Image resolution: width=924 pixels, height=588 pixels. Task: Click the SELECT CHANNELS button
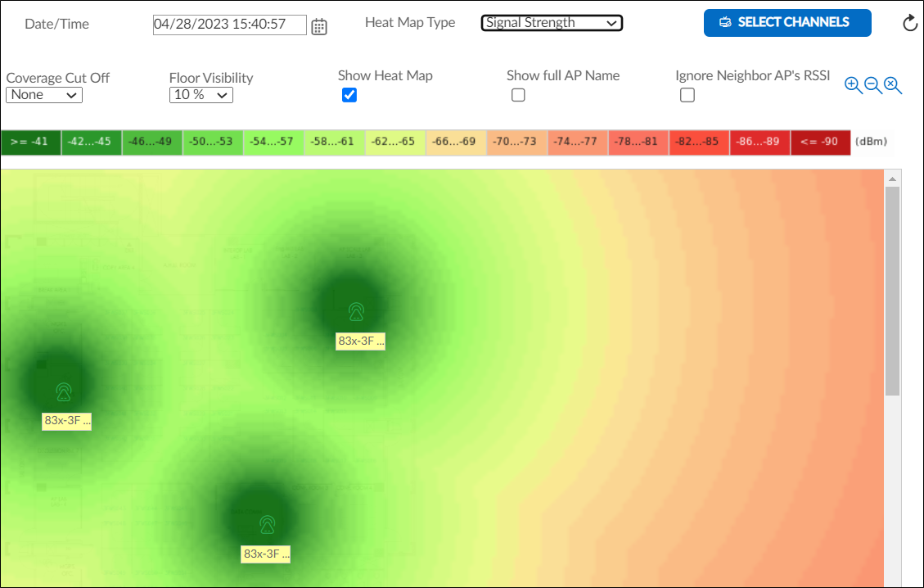pyautogui.click(x=787, y=23)
